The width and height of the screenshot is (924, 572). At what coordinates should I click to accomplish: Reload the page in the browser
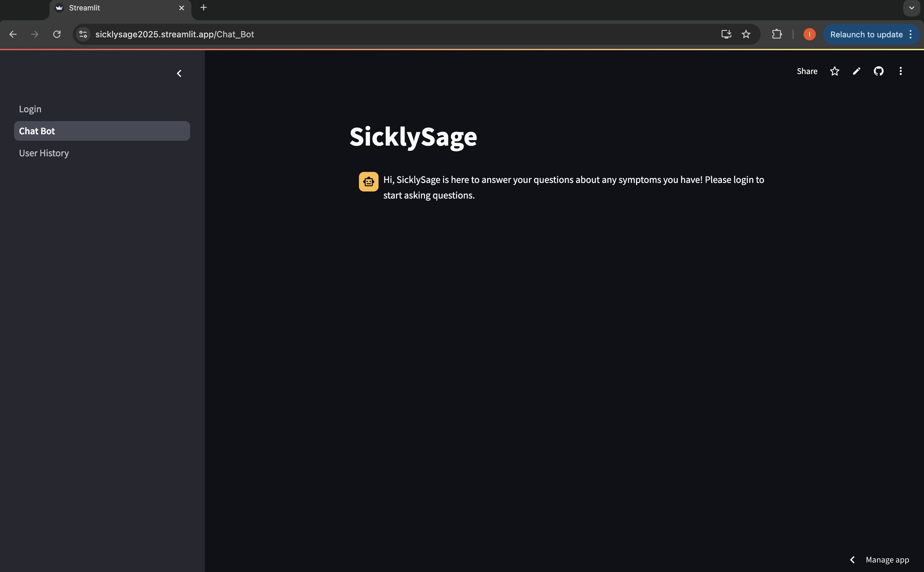coord(57,35)
